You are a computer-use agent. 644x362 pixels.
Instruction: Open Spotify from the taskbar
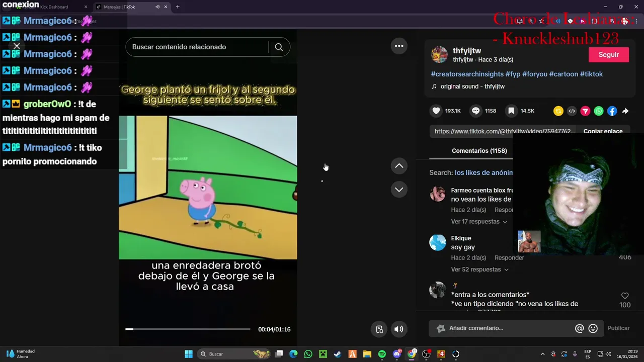(382, 354)
